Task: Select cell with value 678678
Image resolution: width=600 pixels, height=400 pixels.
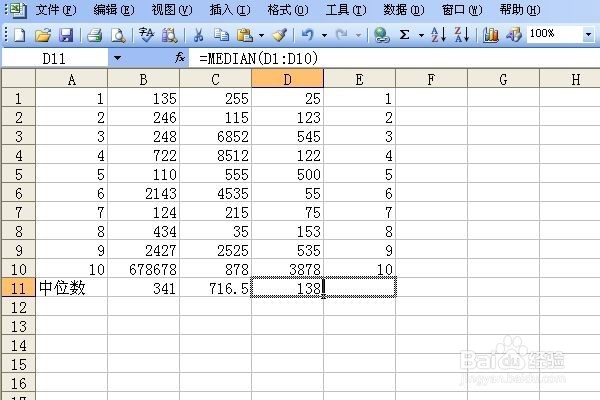Action: (143, 269)
